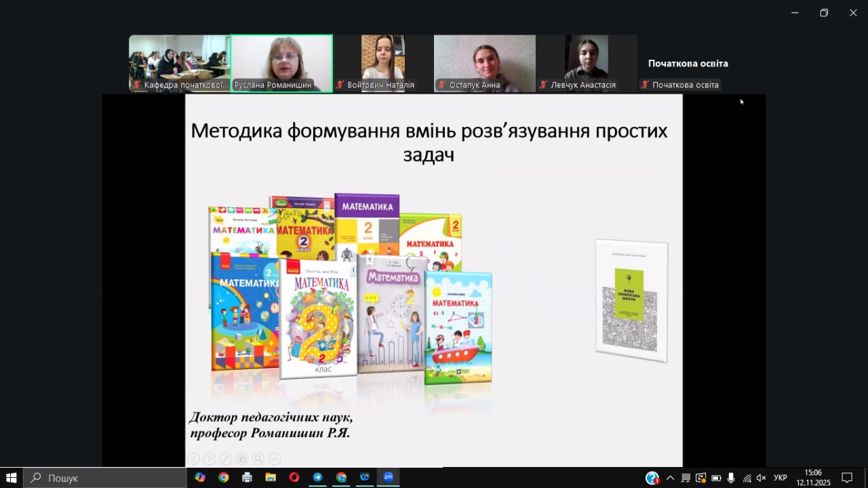Open the Copilot app in the taskbar

[200, 477]
